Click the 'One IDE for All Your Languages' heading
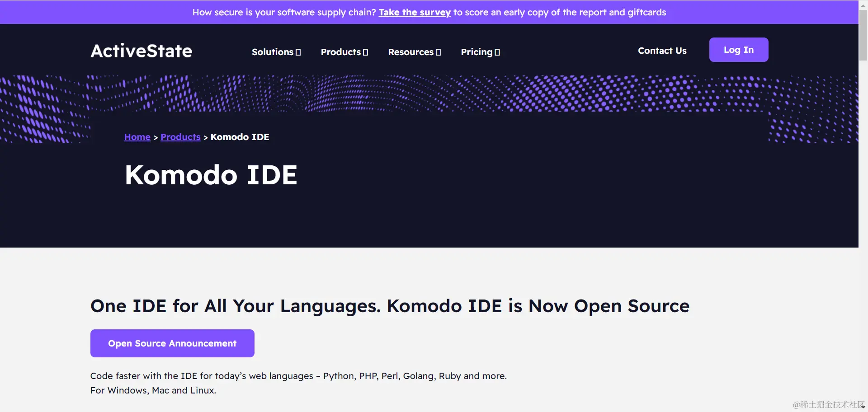Screen dimensions: 868x412 (x=390, y=306)
